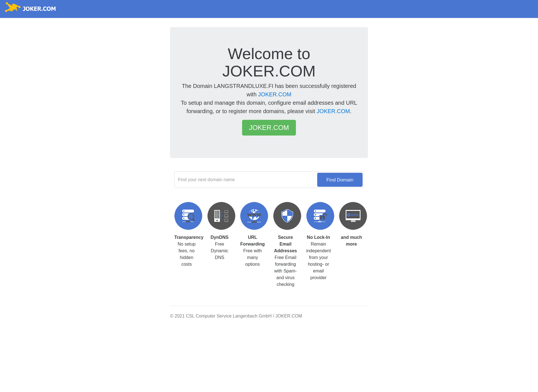Click the green JOKER.COM button

[269, 127]
